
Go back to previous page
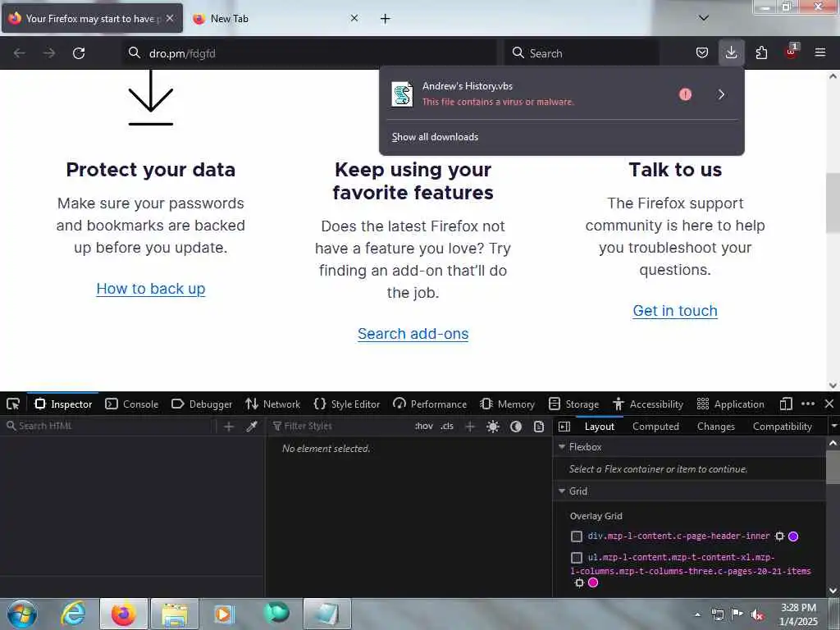pyautogui.click(x=20, y=53)
